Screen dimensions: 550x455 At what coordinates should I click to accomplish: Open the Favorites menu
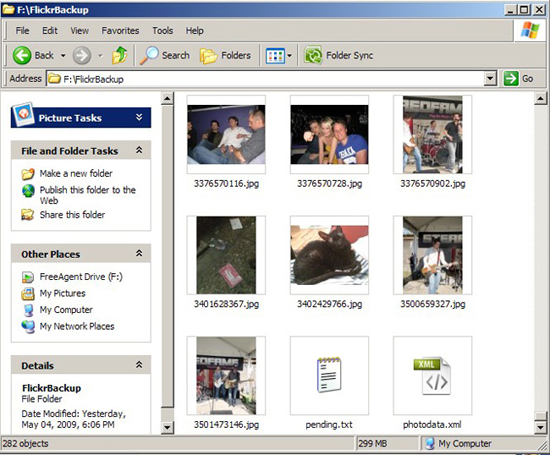click(120, 31)
